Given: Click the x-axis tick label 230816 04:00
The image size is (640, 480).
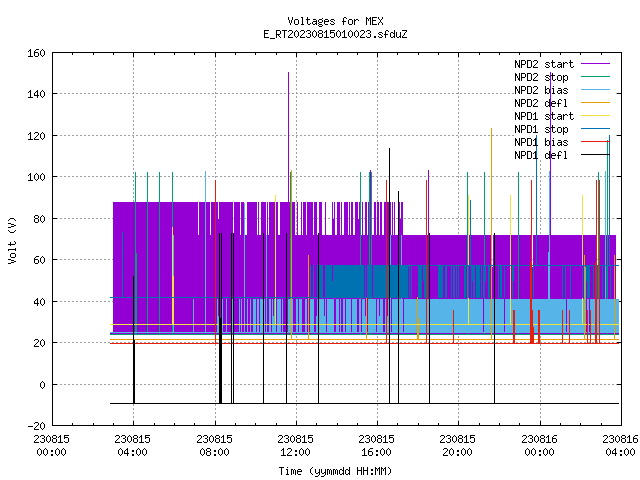Looking at the screenshot, I should pyautogui.click(x=620, y=446).
